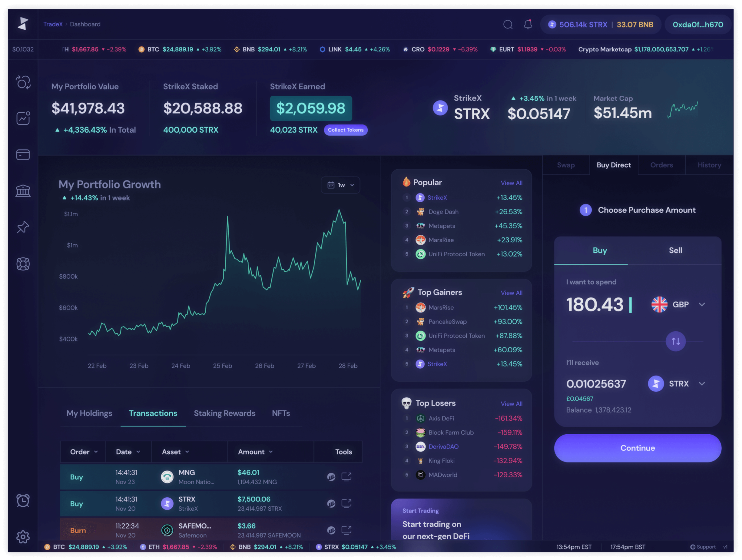The width and height of the screenshot is (742, 560).
Task: Switch to the Sell side of the trade panel
Action: click(x=675, y=250)
